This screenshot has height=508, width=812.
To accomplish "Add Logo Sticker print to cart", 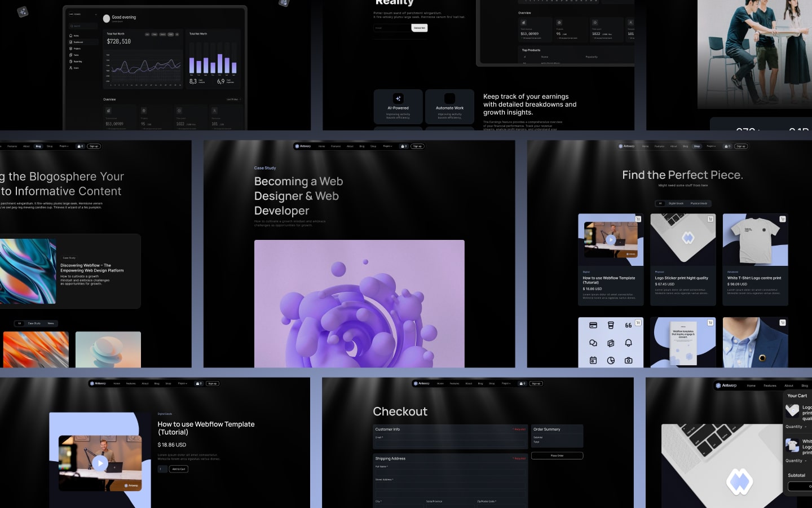I will tap(710, 219).
